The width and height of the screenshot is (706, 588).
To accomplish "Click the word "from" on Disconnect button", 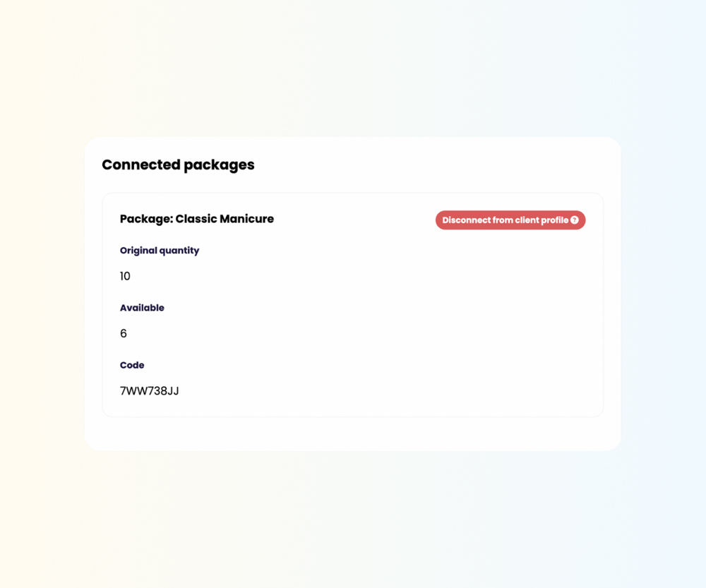I will click(503, 220).
